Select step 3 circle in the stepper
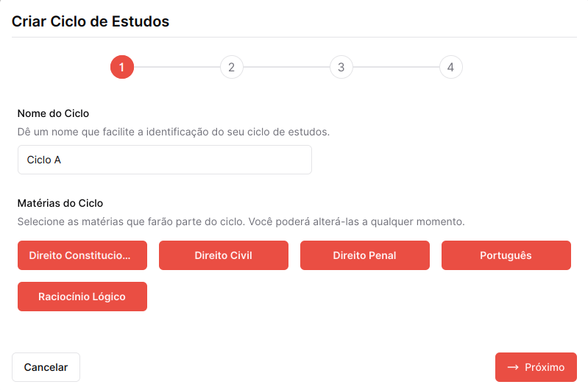The width and height of the screenshot is (588, 390). (x=341, y=68)
